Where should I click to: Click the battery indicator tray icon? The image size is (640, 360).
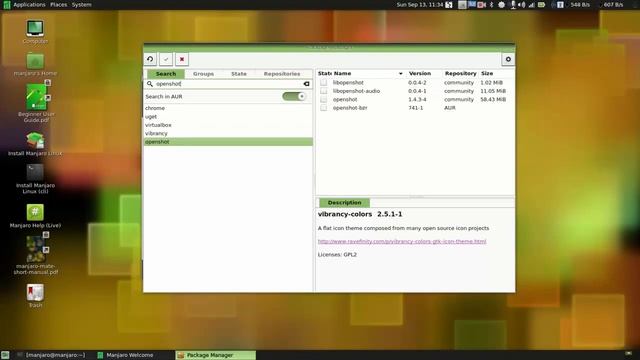(542, 4)
